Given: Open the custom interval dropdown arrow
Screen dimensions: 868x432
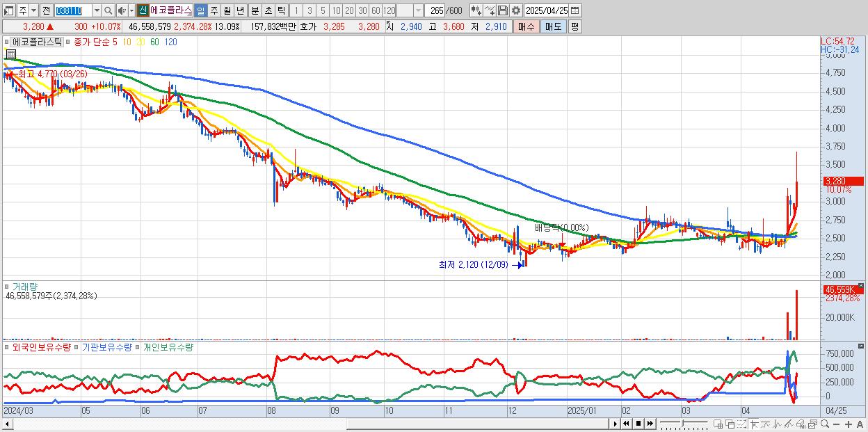Looking at the screenshot, I should (419, 10).
